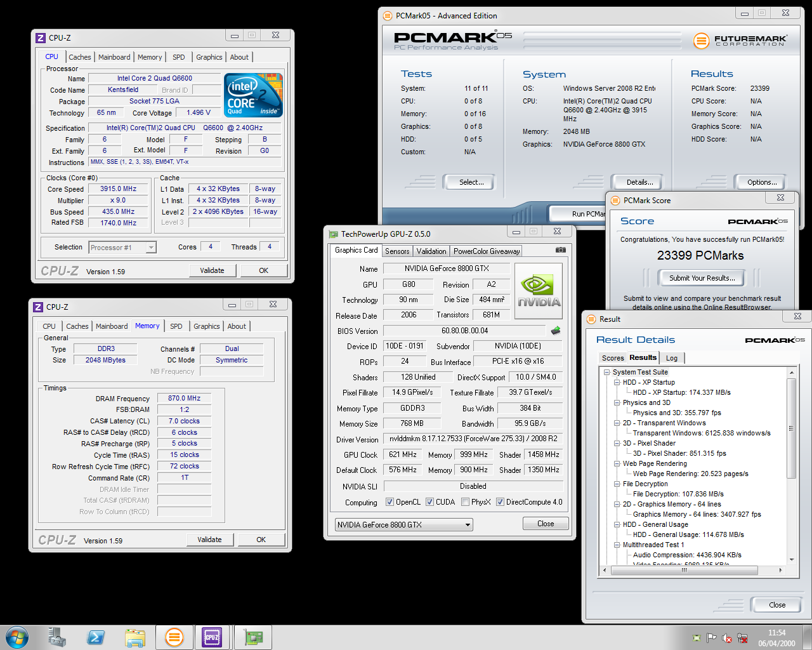Toggle the DirectCompute 4.0 checkbox

pyautogui.click(x=500, y=502)
